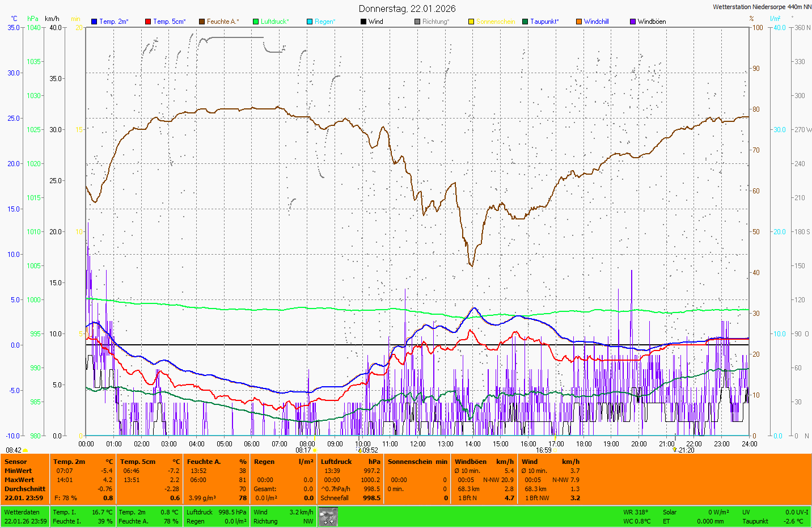812x528 pixels.
Task: Click the weather condition icon in green bar
Action: [x=328, y=517]
